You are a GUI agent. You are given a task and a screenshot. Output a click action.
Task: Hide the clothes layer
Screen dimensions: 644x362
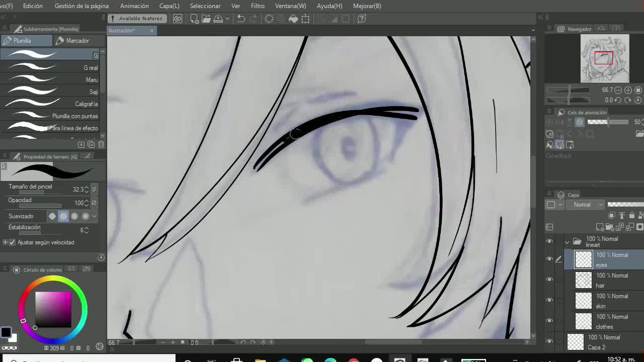[549, 321]
